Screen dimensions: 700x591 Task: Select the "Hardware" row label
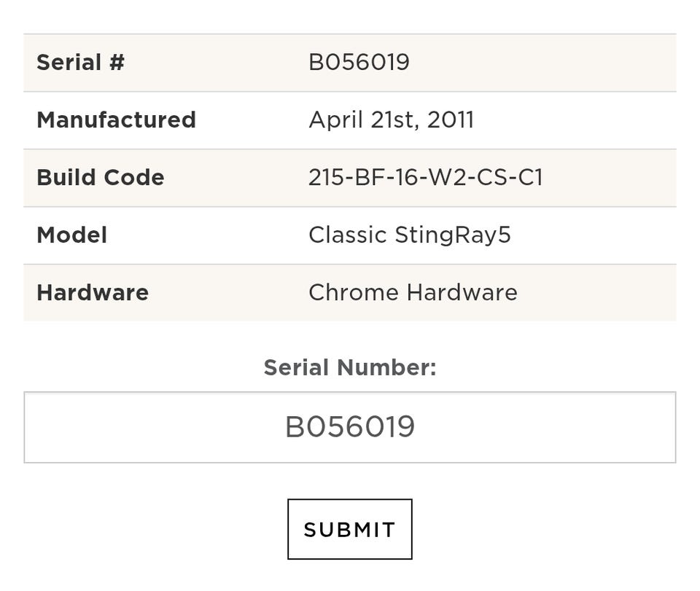click(x=93, y=293)
